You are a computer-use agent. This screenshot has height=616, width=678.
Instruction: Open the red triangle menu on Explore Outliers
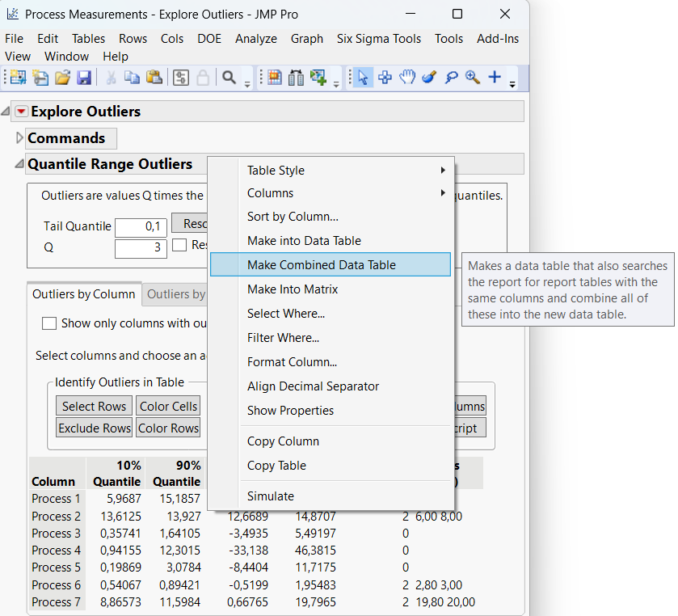tap(21, 112)
